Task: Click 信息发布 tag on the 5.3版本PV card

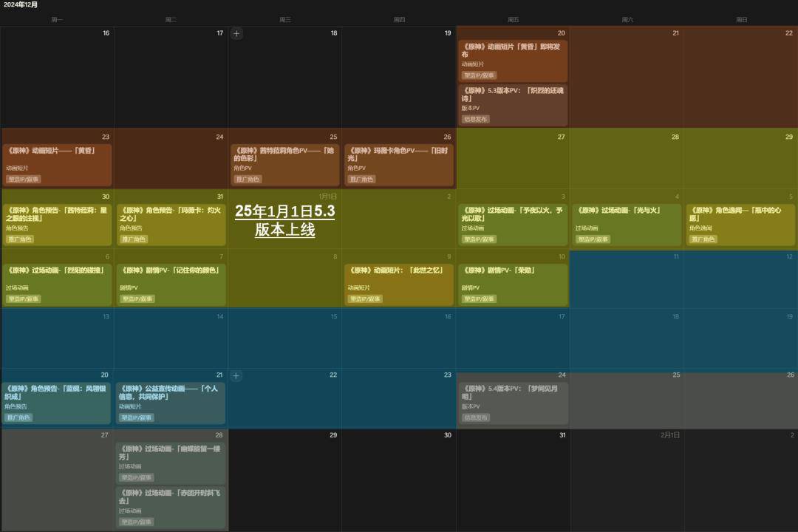Action: click(476, 119)
